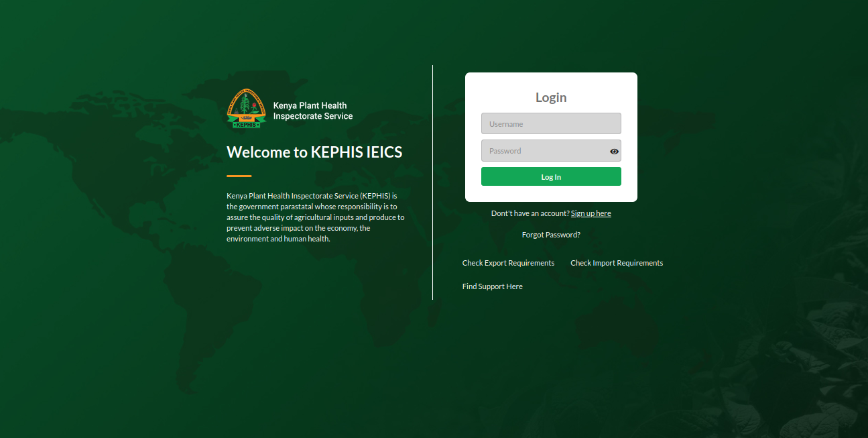Viewport: 868px width, 438px height.
Task: Open Check Import Requirements
Action: click(617, 263)
